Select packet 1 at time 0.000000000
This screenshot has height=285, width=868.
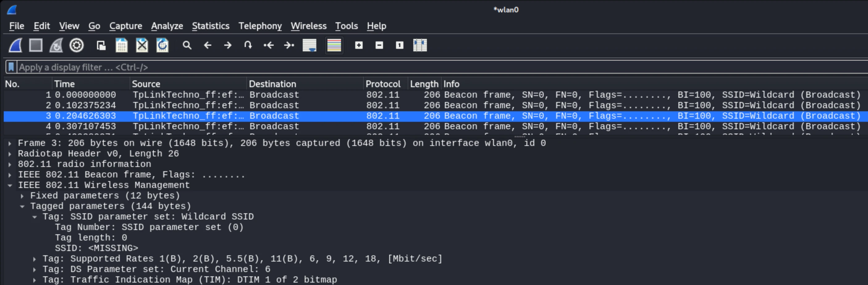[435, 95]
